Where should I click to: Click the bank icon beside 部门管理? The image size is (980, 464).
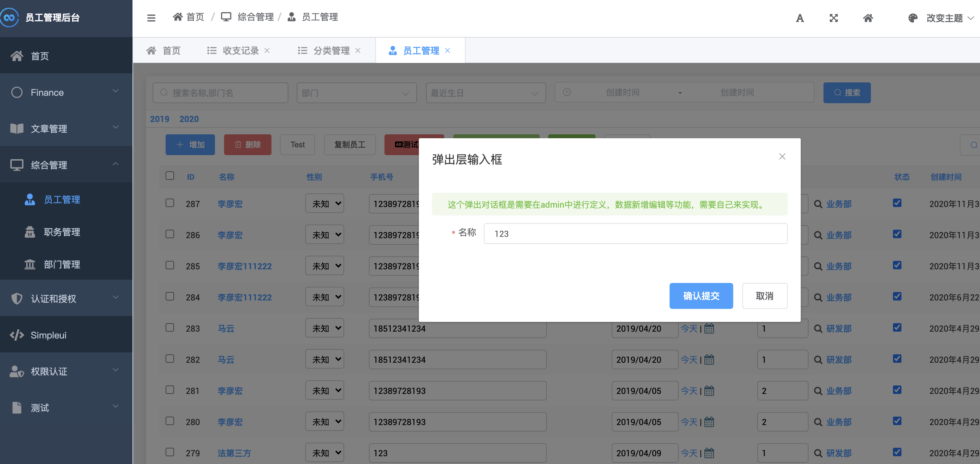30,264
